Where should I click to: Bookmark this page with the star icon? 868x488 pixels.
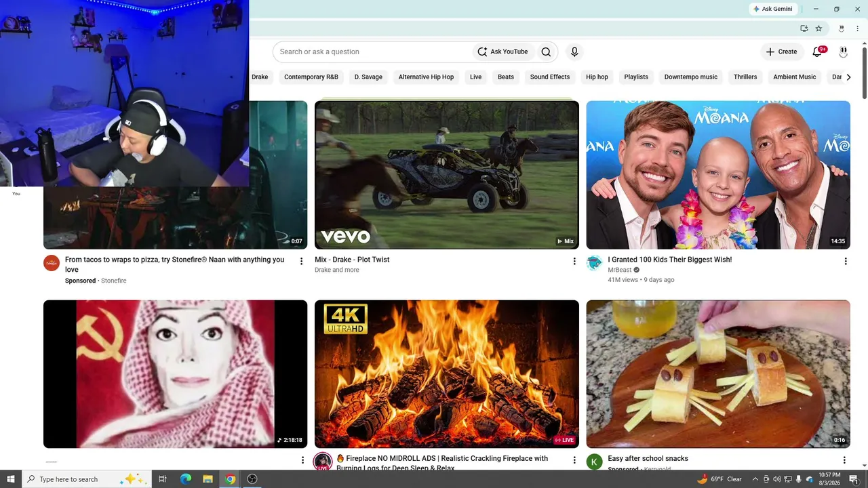pyautogui.click(x=818, y=28)
